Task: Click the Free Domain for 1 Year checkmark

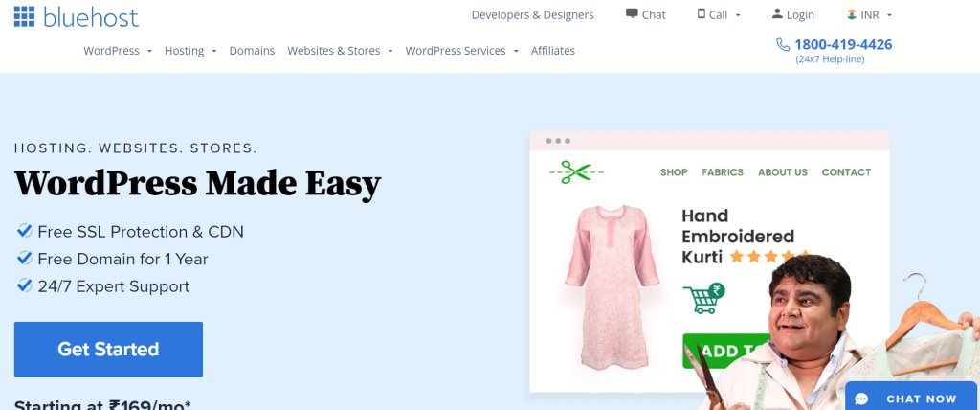Action: point(24,259)
